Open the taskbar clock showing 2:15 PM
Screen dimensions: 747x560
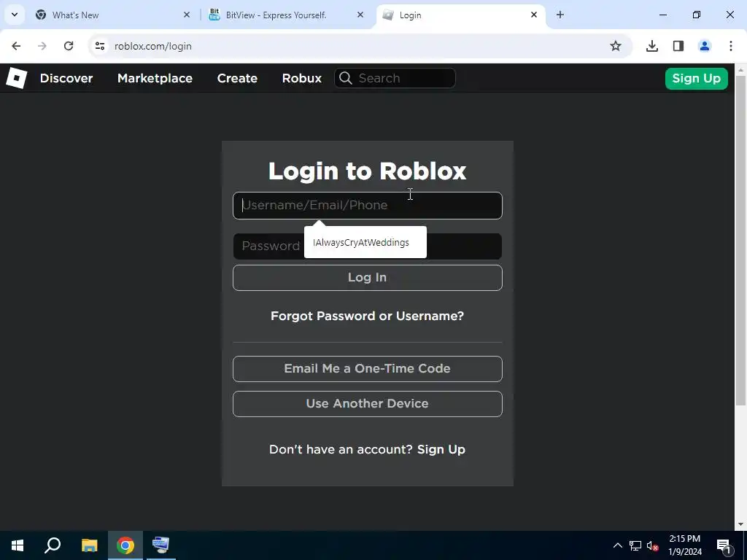pyautogui.click(x=685, y=545)
